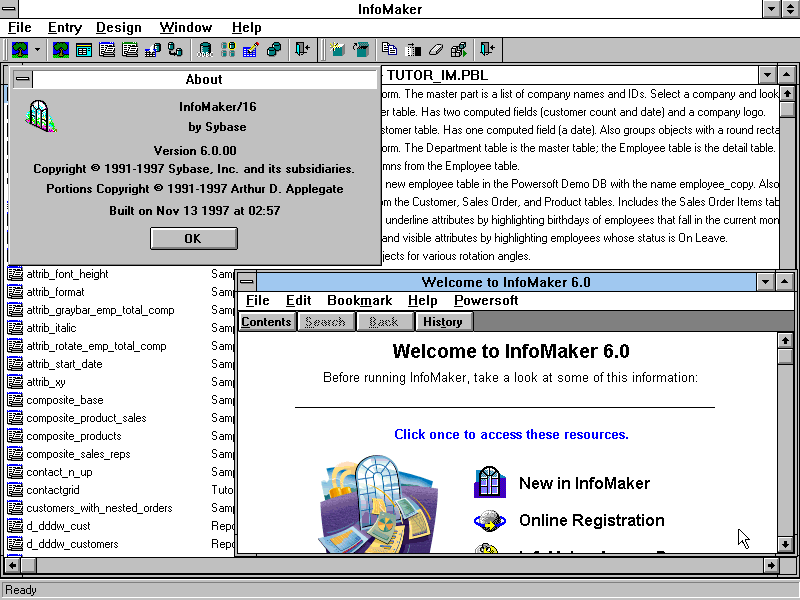800x600 pixels.
Task: Open the Powersoft menu in the help window
Action: (x=486, y=301)
